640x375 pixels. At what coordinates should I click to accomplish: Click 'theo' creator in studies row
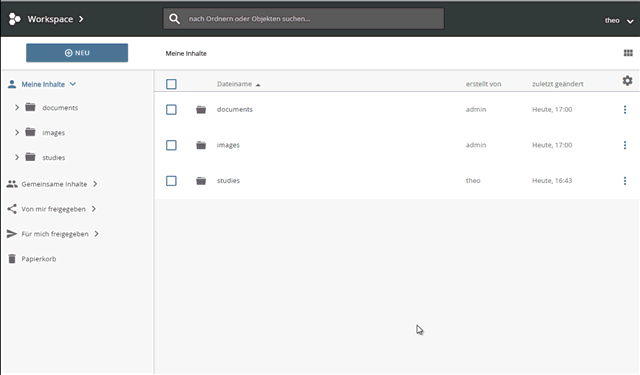point(473,180)
